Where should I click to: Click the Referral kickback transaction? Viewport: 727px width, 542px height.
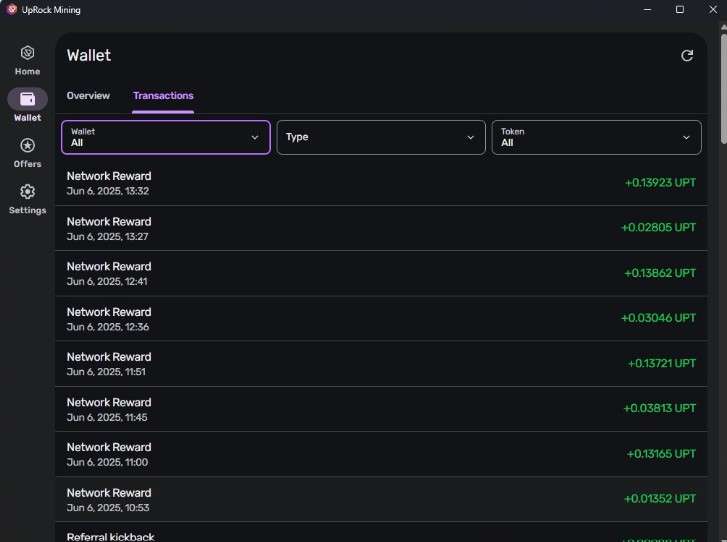tap(381, 533)
